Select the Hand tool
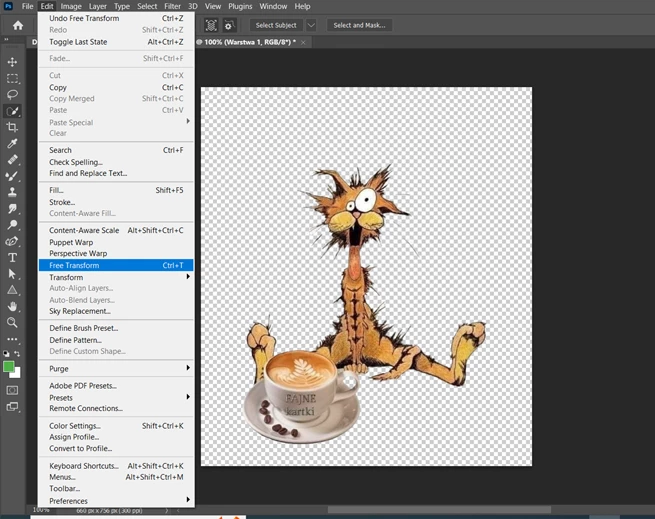 coord(12,306)
